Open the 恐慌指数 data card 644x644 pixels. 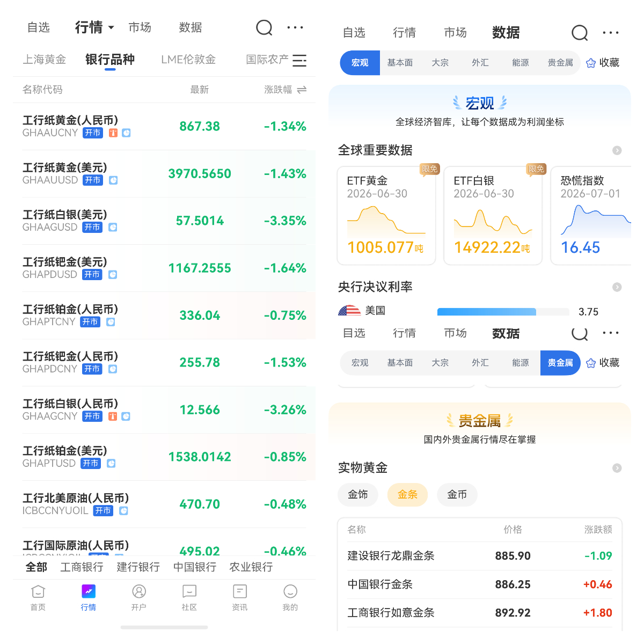coord(591,216)
